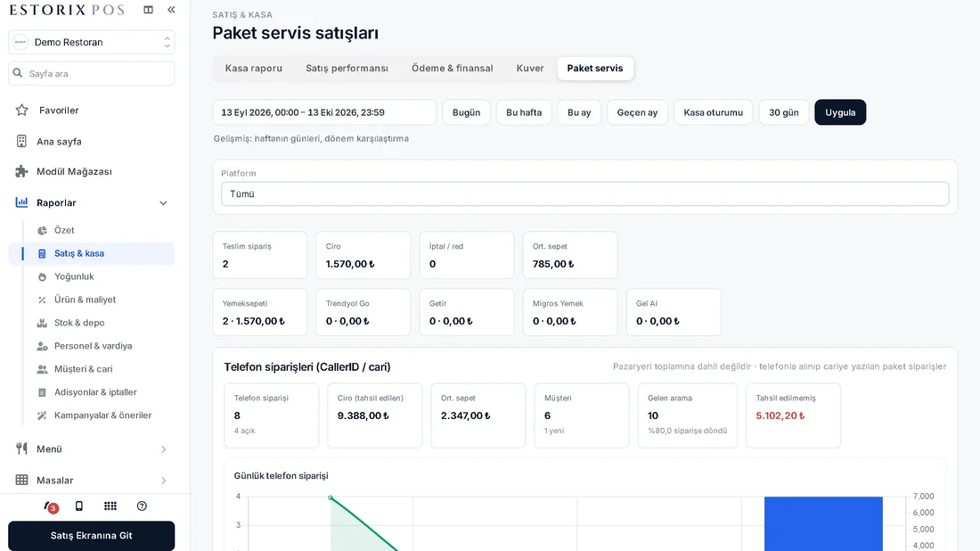Click the Tahsil edilmemiş 5.102,20 value
The image size is (980, 551).
[x=780, y=415]
